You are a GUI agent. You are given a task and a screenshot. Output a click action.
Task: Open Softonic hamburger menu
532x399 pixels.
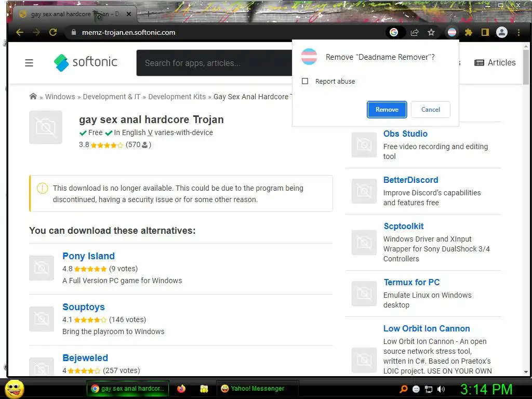click(x=29, y=63)
